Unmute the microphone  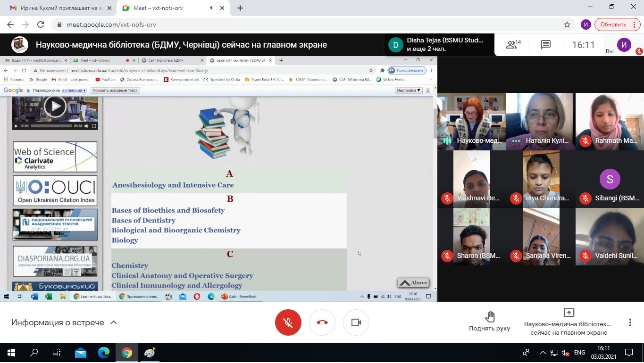point(288,322)
